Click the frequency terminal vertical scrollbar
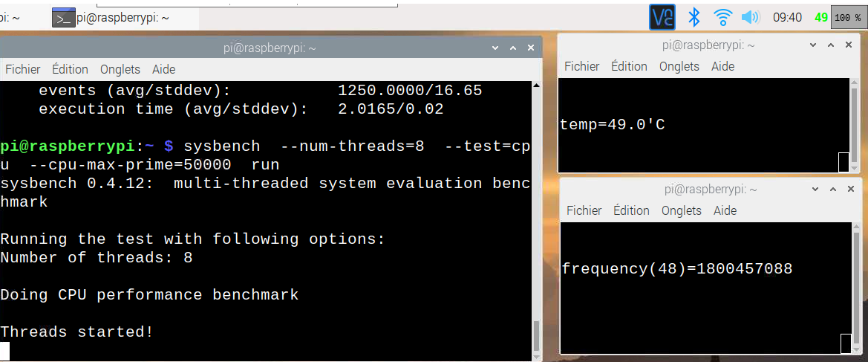Viewport: 868px width, 362px height. pyautogui.click(x=857, y=288)
